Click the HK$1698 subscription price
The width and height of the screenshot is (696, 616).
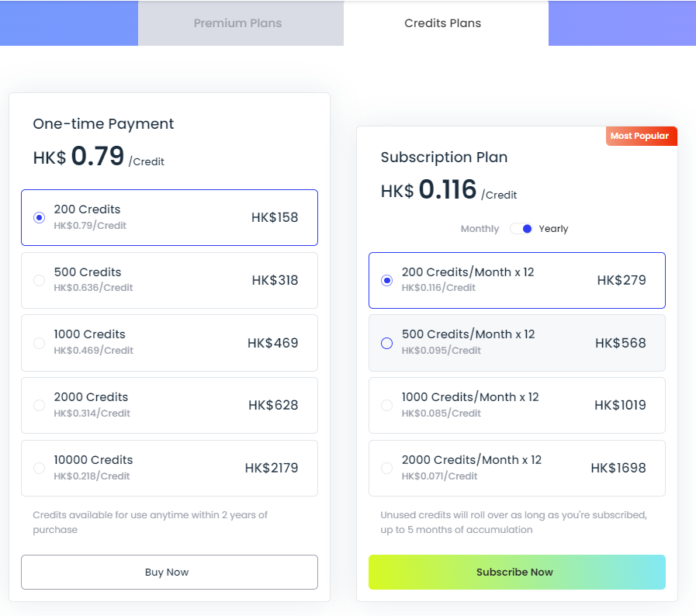tap(618, 468)
